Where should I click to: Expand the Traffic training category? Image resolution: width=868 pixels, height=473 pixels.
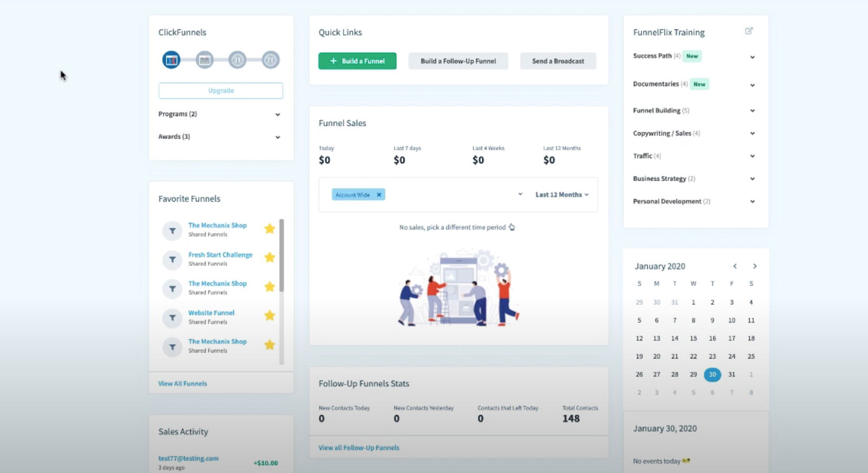(752, 156)
